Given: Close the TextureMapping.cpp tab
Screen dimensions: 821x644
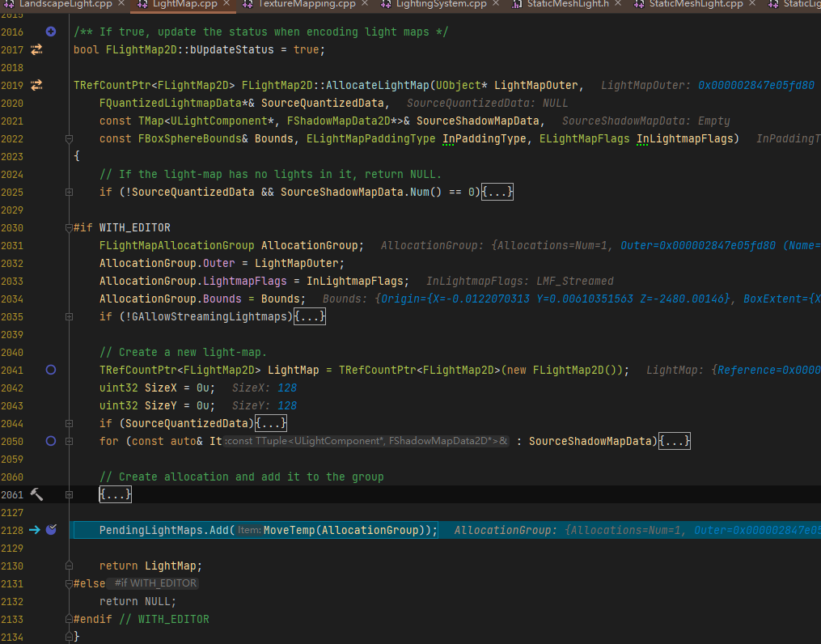Looking at the screenshot, I should [365, 3].
